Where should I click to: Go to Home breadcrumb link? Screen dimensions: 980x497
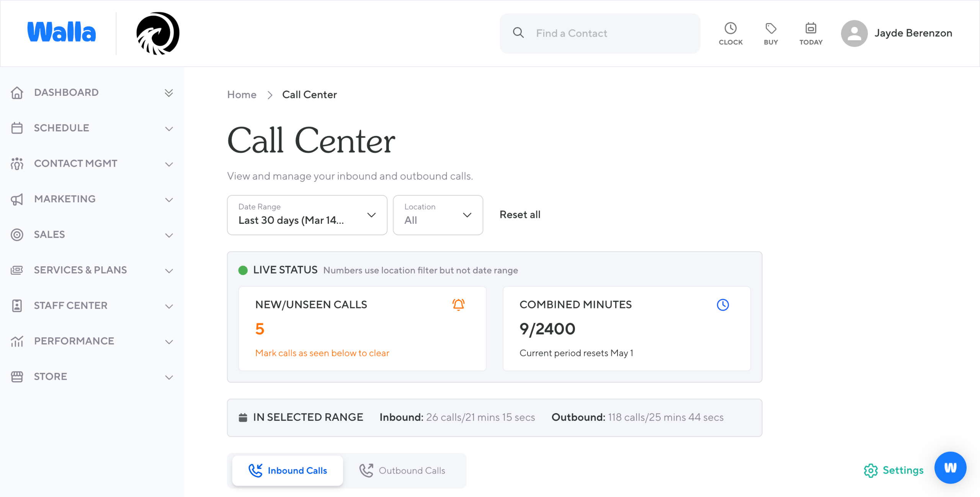click(x=242, y=95)
